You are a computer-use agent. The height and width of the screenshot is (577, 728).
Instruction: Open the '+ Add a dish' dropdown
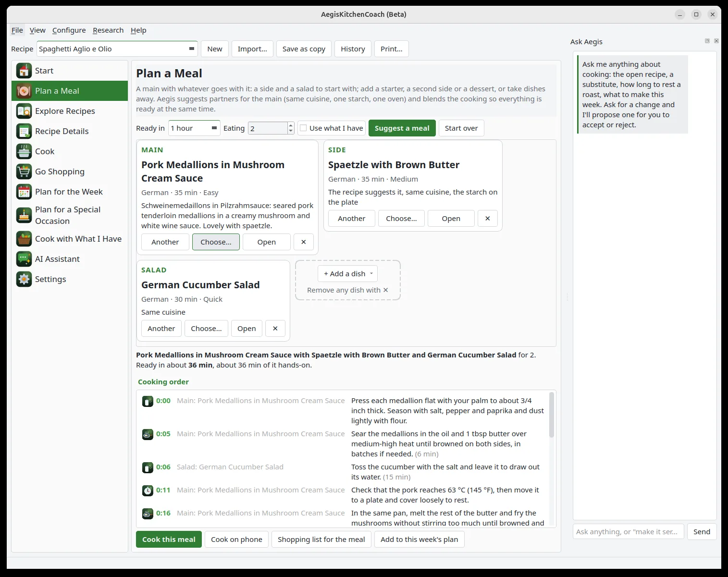point(347,274)
